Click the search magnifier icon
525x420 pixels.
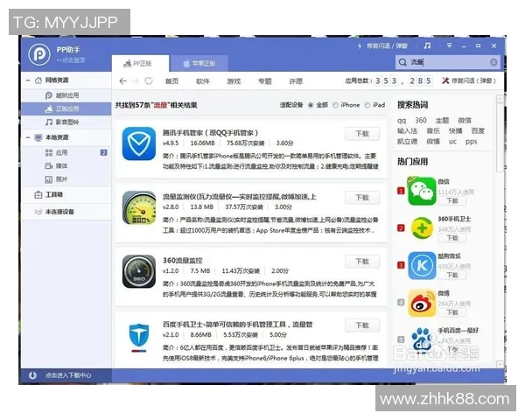pyautogui.click(x=402, y=62)
